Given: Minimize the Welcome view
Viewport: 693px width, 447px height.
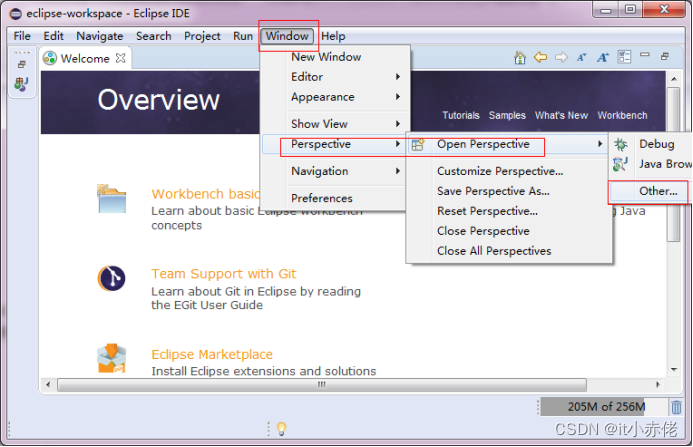Looking at the screenshot, I should tap(645, 55).
